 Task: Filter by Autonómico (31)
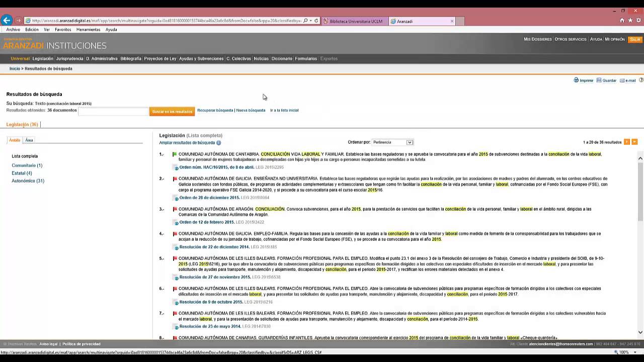coord(28,181)
